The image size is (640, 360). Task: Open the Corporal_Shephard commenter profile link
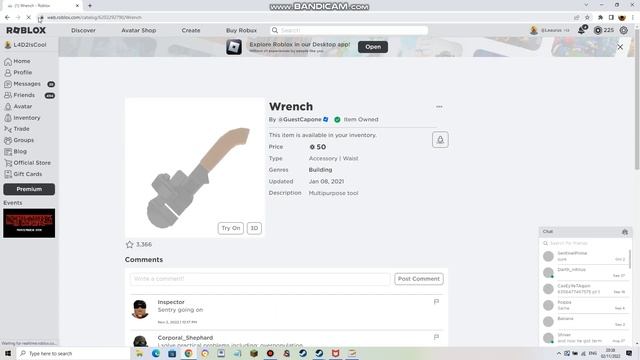pos(185,338)
